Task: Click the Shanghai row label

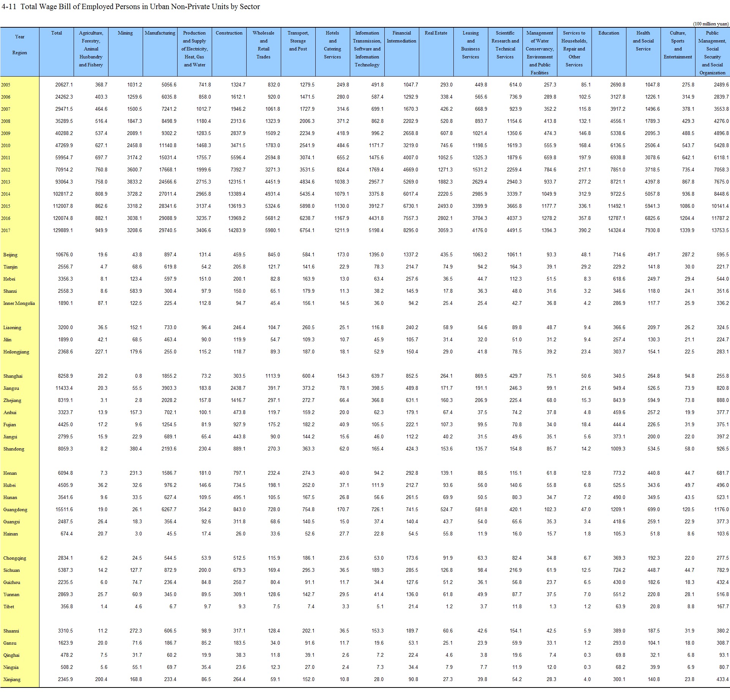Action: point(13,376)
